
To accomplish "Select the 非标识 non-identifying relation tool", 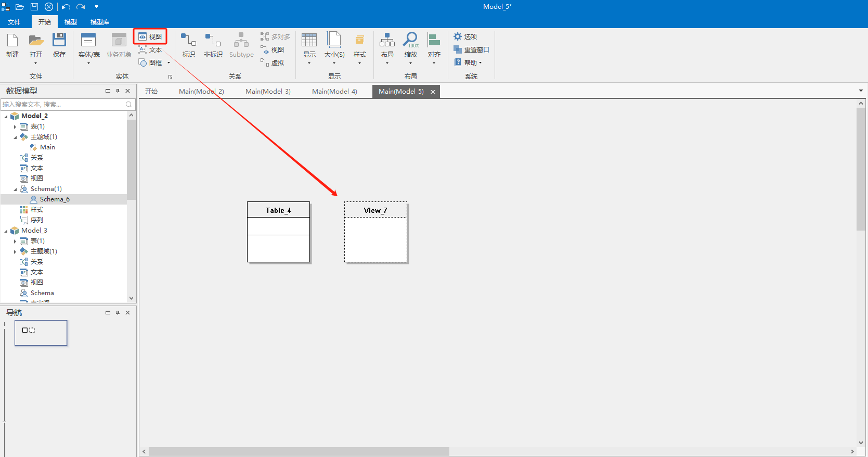I will [213, 45].
